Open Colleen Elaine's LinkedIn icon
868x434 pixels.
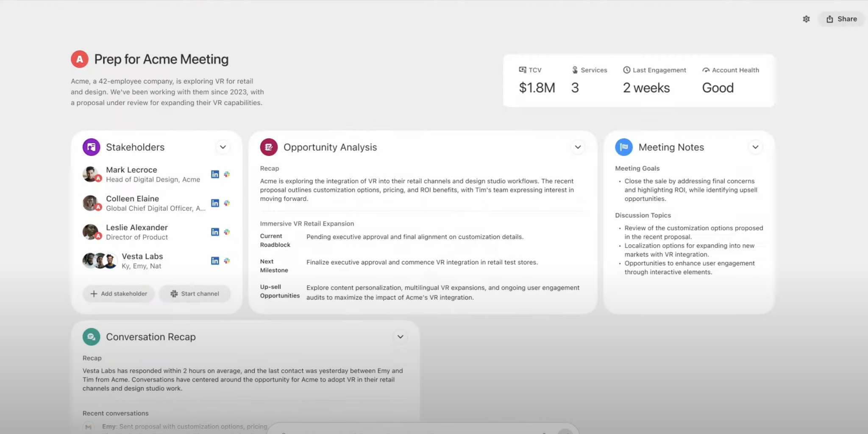coord(215,203)
